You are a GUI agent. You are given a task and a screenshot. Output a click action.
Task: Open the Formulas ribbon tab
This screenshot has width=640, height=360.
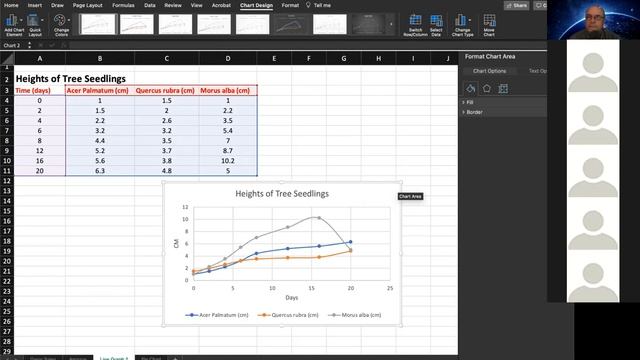click(123, 5)
